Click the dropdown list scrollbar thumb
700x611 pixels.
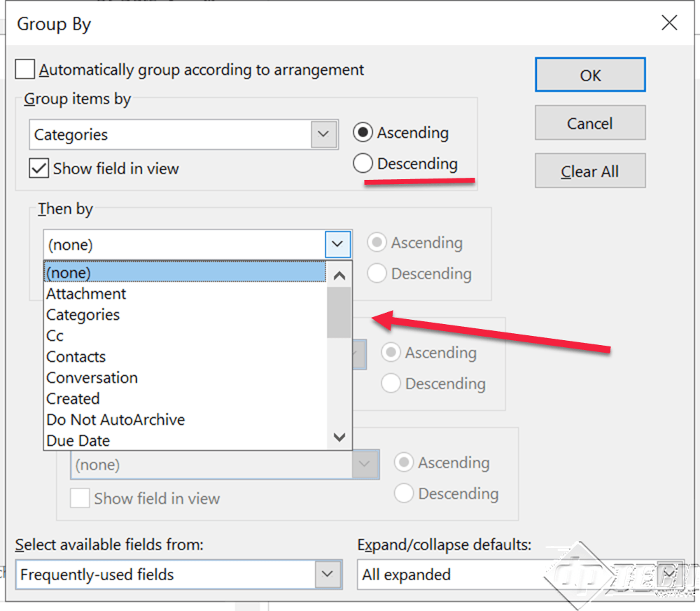339,312
